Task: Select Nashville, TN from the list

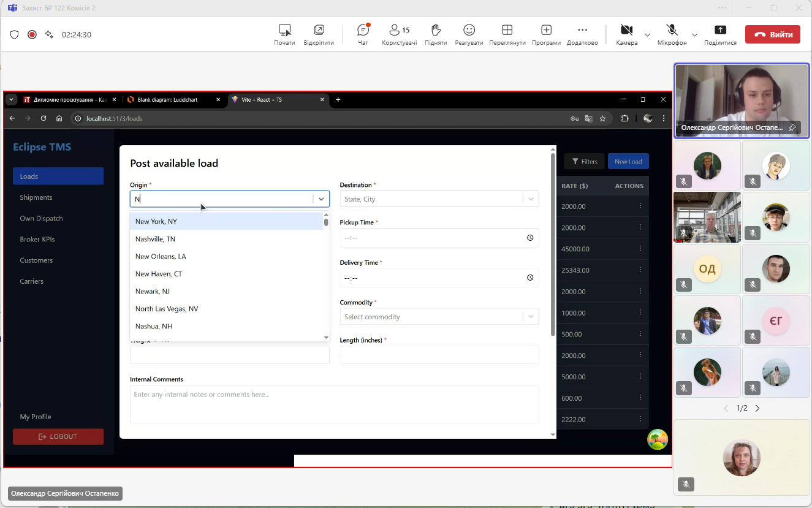Action: pos(155,239)
